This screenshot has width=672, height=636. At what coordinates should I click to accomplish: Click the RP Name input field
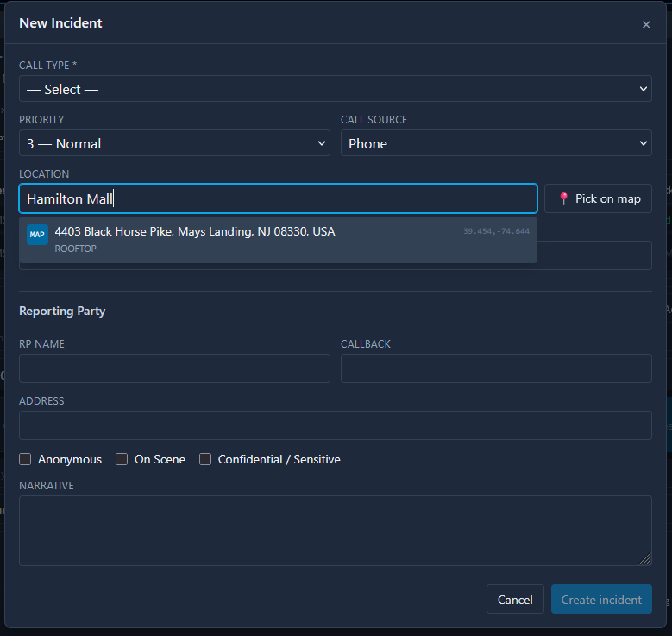pyautogui.click(x=174, y=368)
